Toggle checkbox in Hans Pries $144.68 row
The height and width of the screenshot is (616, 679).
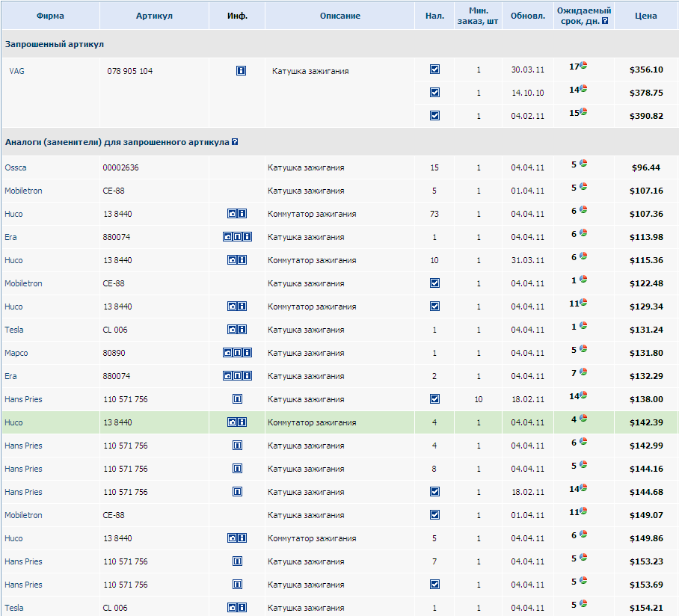(434, 491)
